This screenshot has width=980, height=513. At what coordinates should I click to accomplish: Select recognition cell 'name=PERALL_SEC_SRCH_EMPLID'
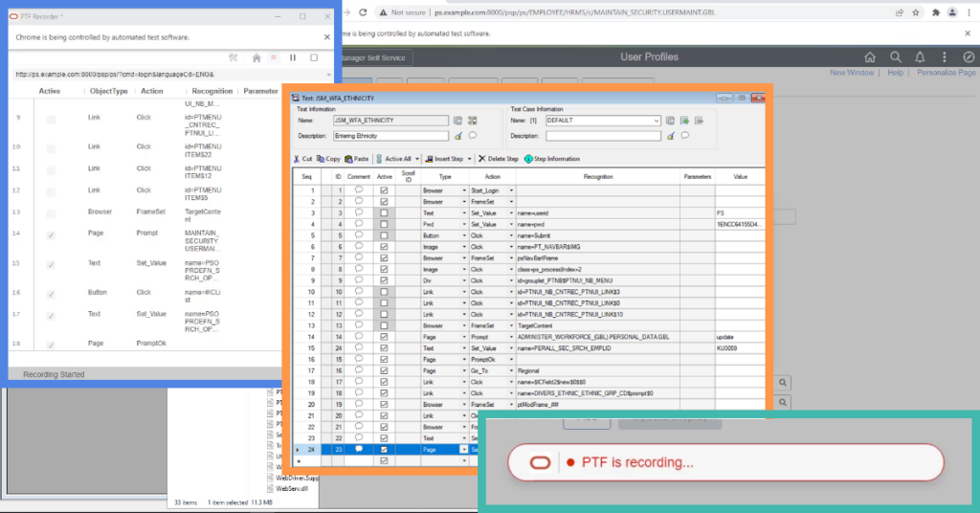(x=598, y=348)
